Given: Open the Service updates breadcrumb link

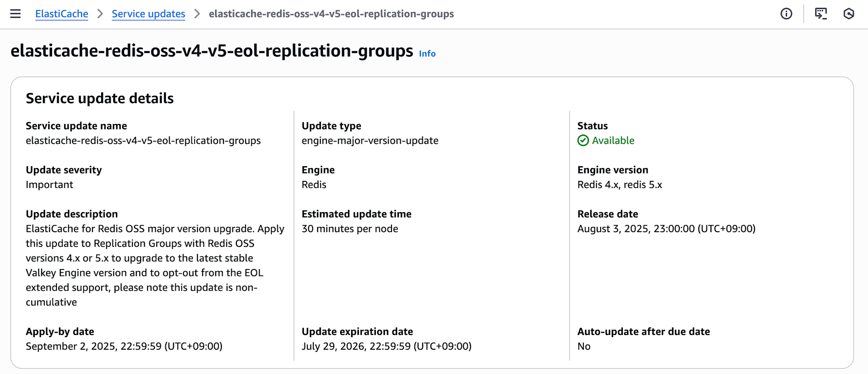Looking at the screenshot, I should coord(148,14).
